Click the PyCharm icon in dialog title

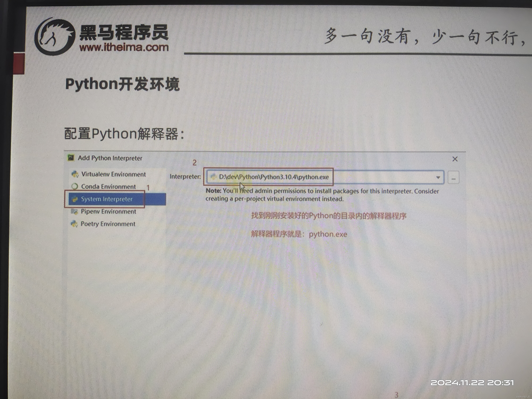[71, 158]
